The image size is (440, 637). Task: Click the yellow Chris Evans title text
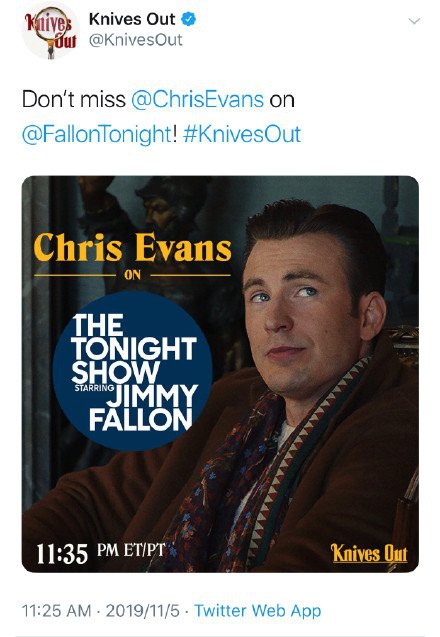click(x=132, y=247)
